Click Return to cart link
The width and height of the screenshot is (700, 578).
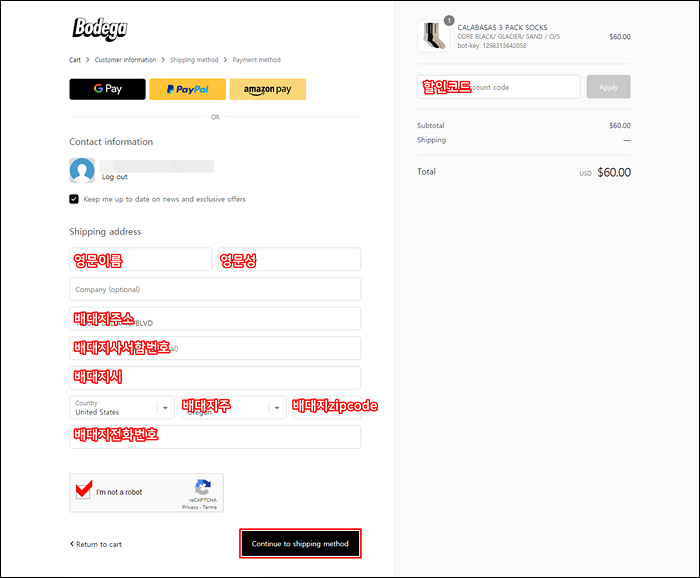click(96, 544)
